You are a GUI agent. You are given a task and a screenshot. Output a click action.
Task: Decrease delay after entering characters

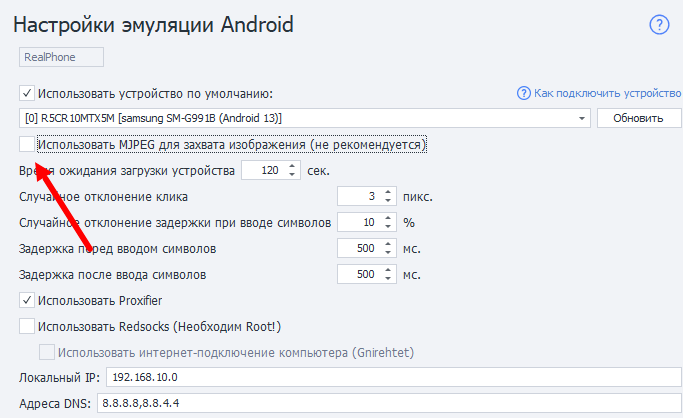(389, 278)
